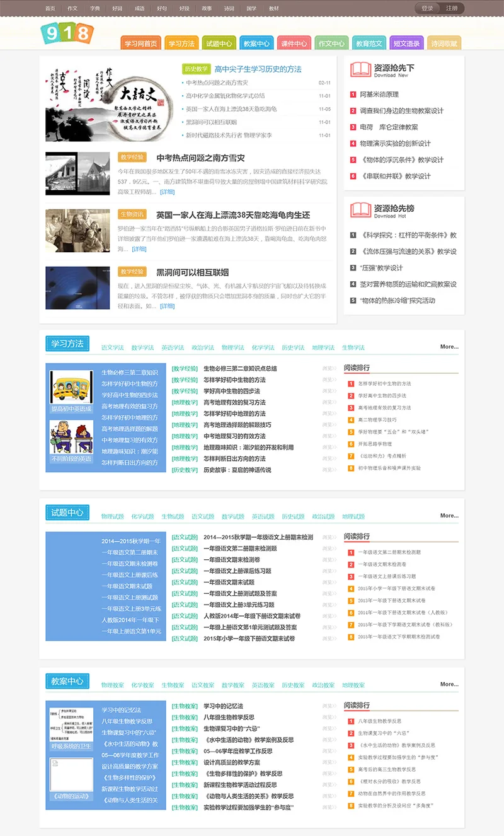Click More... in the 学习方法 section
504x836 pixels.
(449, 346)
